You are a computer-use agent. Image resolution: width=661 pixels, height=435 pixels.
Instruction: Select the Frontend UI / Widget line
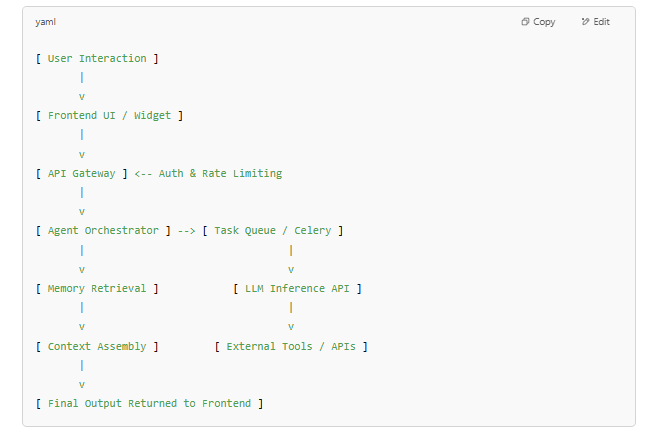click(109, 115)
